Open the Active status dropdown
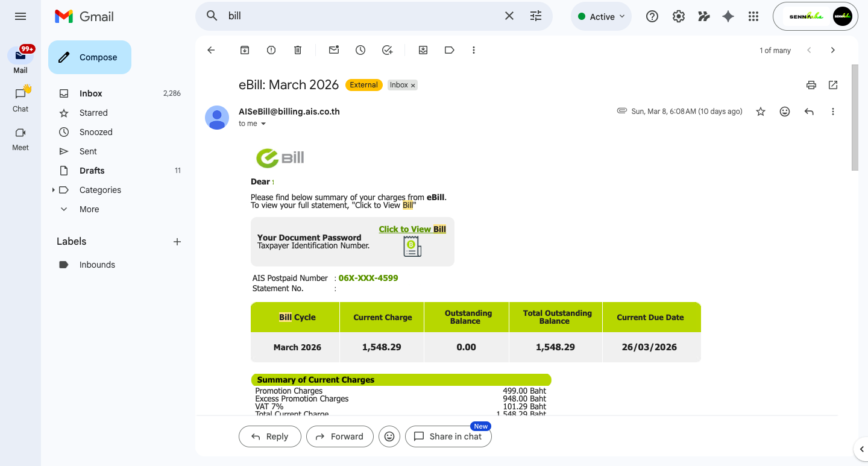 (601, 17)
